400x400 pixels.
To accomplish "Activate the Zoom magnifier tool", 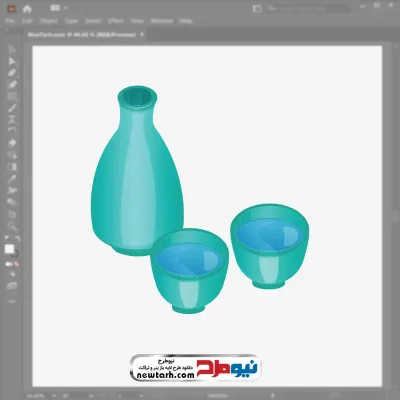I will coord(12,226).
